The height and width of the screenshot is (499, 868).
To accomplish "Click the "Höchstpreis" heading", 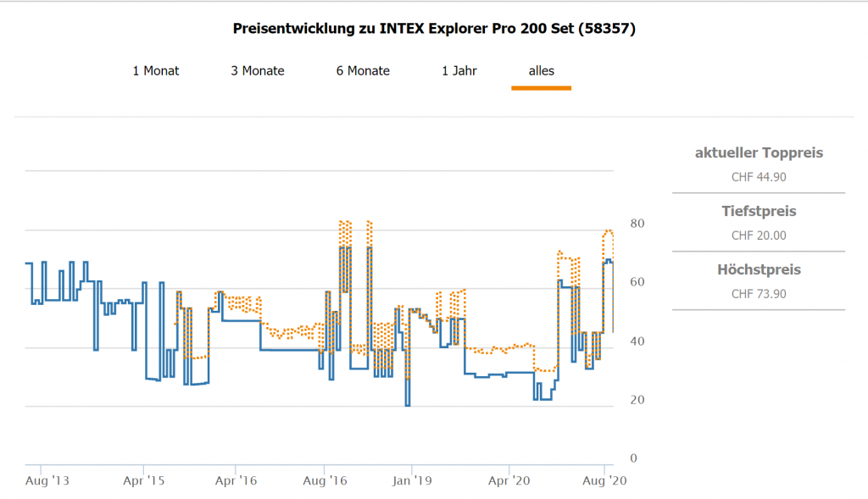I will (x=759, y=270).
